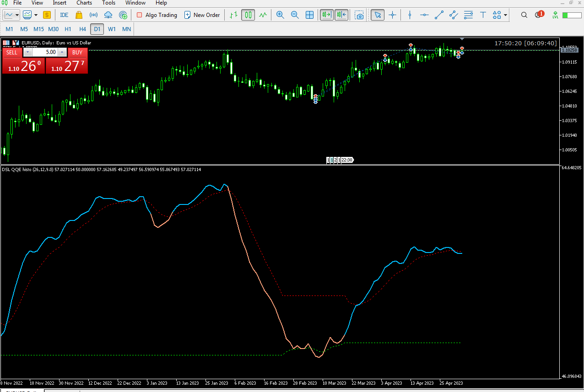This screenshot has width=584, height=392.
Task: Select the text label tool
Action: 483,15
